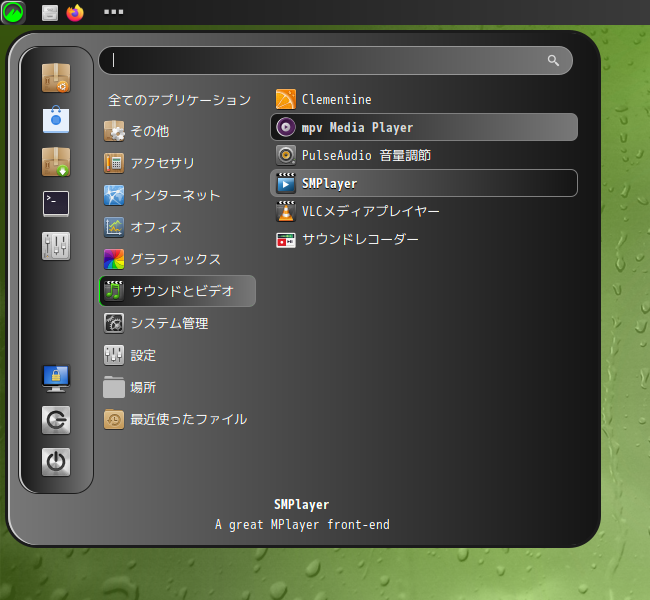
Task: Focus the application search field
Action: pos(336,61)
